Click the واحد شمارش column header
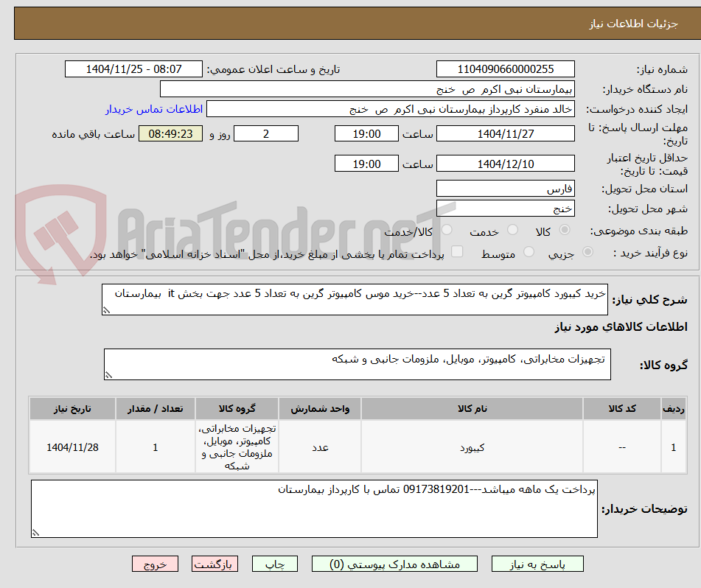The height and width of the screenshot is (588, 701). point(320,409)
